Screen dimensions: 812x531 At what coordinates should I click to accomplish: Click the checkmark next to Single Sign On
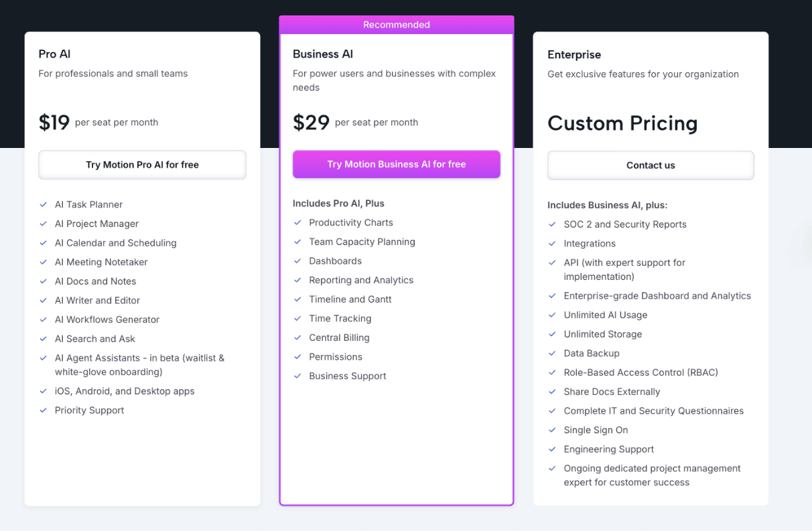click(552, 431)
